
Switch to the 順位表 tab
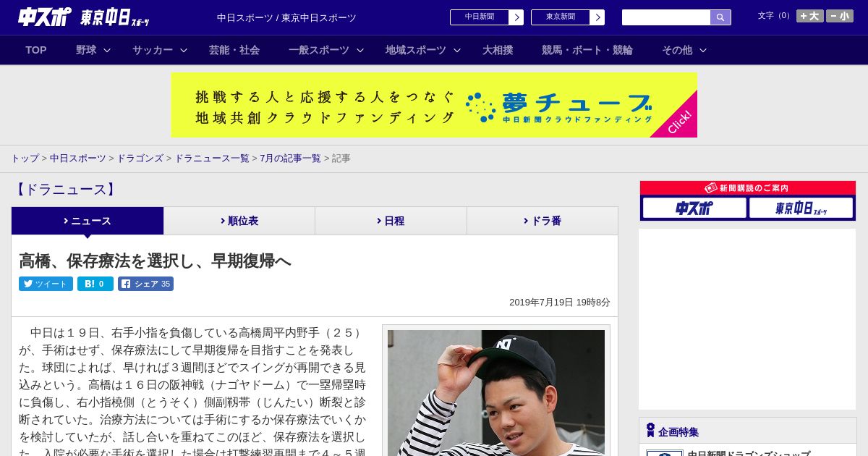(x=239, y=221)
